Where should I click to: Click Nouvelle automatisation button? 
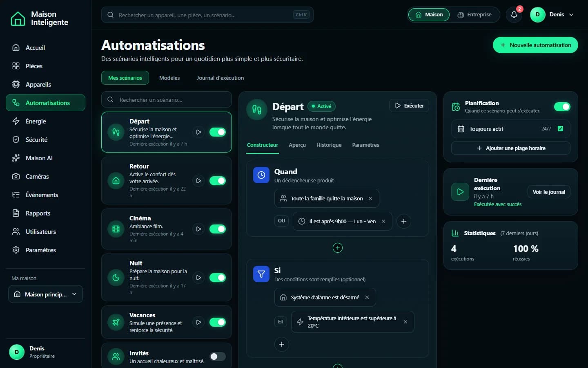pos(535,45)
